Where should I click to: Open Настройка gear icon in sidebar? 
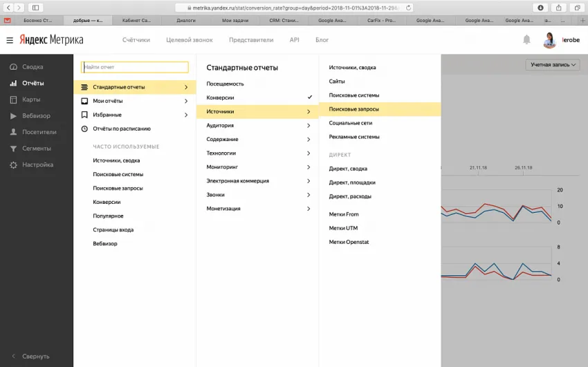pyautogui.click(x=13, y=165)
